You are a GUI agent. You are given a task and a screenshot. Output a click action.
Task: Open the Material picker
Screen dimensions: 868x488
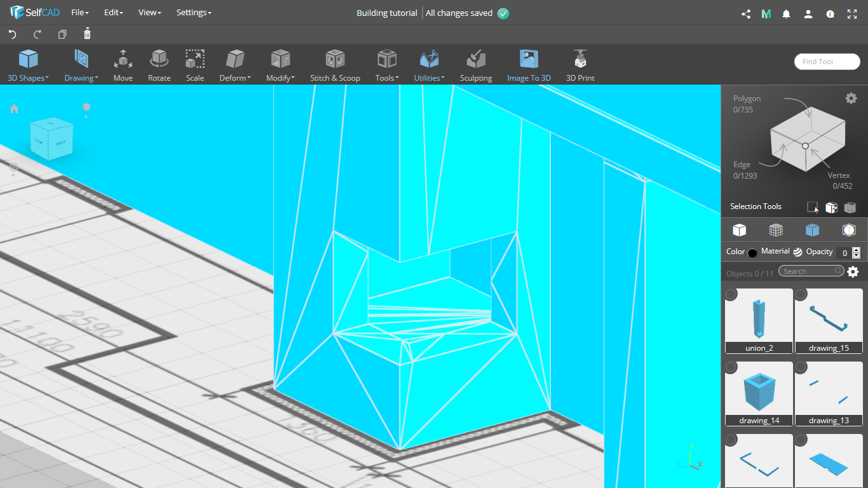click(797, 252)
